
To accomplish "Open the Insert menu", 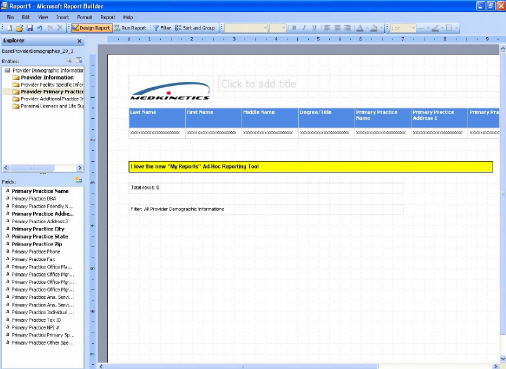I will (x=62, y=17).
